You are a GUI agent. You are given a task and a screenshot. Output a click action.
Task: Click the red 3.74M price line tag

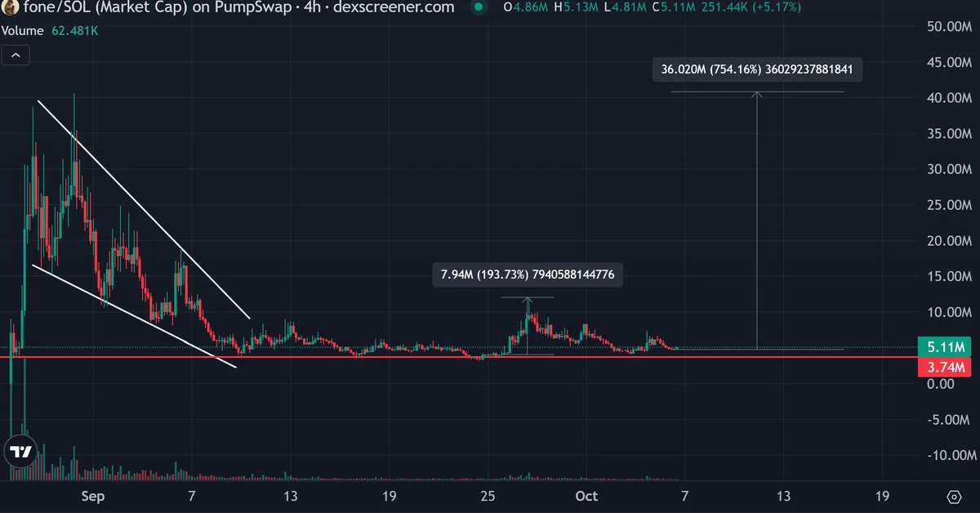point(945,366)
